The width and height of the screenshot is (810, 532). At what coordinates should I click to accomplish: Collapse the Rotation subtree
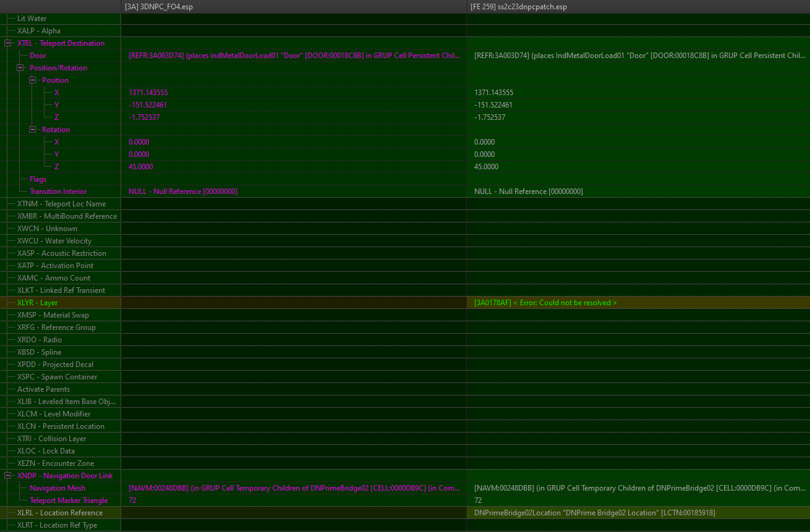click(x=33, y=130)
